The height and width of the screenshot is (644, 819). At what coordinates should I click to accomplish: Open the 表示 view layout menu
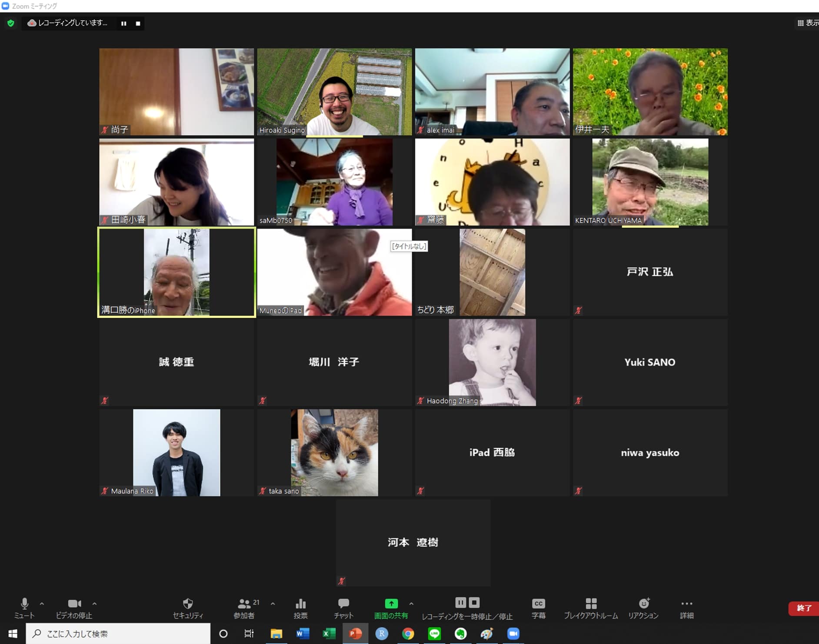pos(808,23)
